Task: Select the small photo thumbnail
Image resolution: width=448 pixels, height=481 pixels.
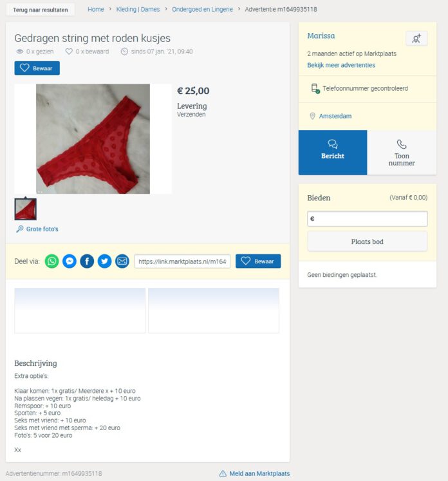Action: [26, 209]
